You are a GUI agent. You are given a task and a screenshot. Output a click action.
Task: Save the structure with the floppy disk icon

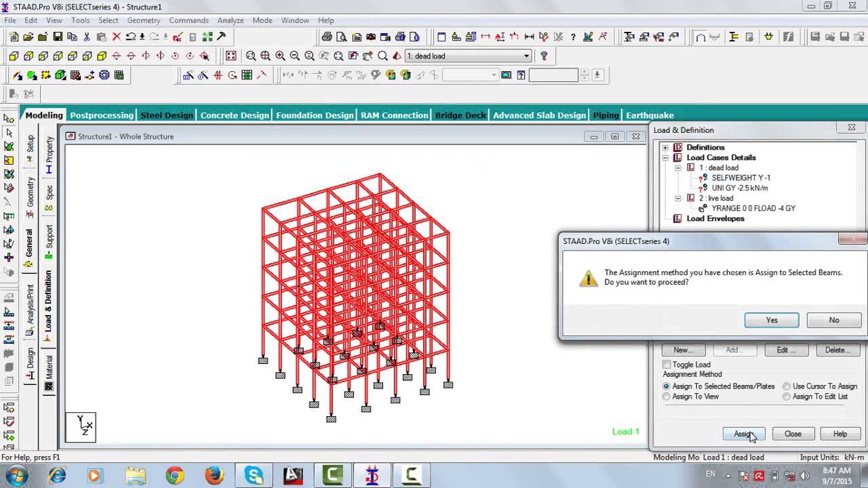[x=58, y=37]
